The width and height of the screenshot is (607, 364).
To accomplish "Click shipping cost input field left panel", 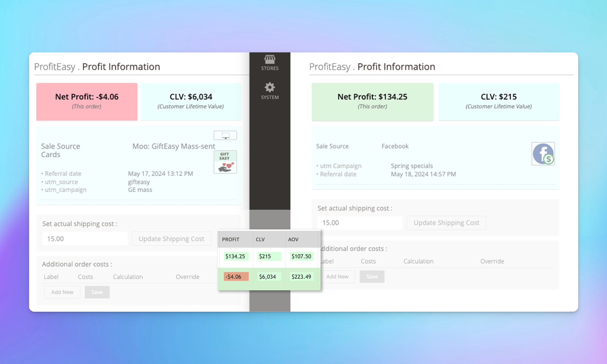I will pyautogui.click(x=85, y=238).
